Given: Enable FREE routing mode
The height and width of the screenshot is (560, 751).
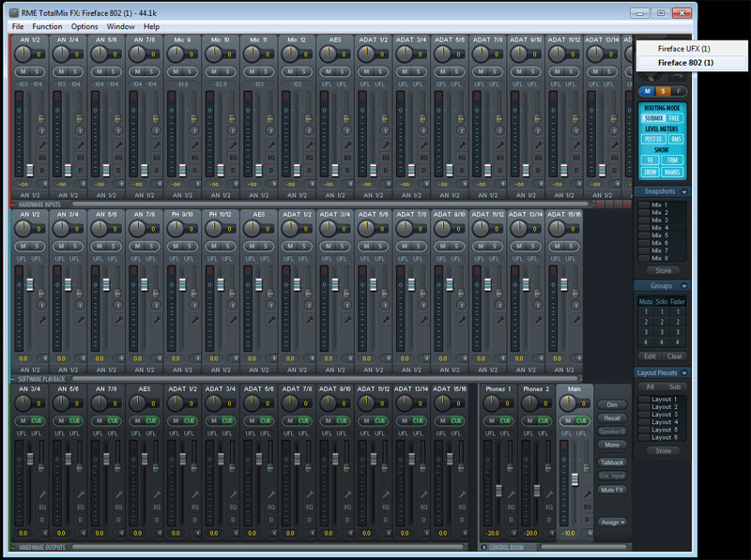Looking at the screenshot, I should pyautogui.click(x=675, y=118).
